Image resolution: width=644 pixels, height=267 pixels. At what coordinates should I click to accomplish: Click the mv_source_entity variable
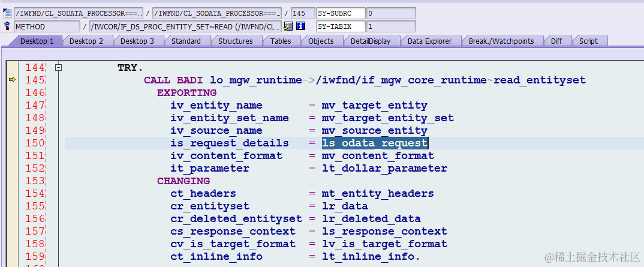click(x=375, y=131)
